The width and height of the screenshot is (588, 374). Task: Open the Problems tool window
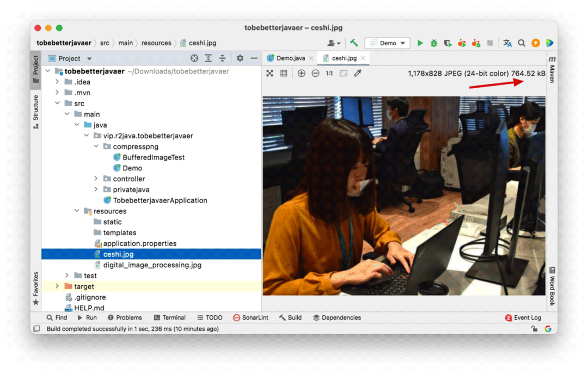pos(125,317)
